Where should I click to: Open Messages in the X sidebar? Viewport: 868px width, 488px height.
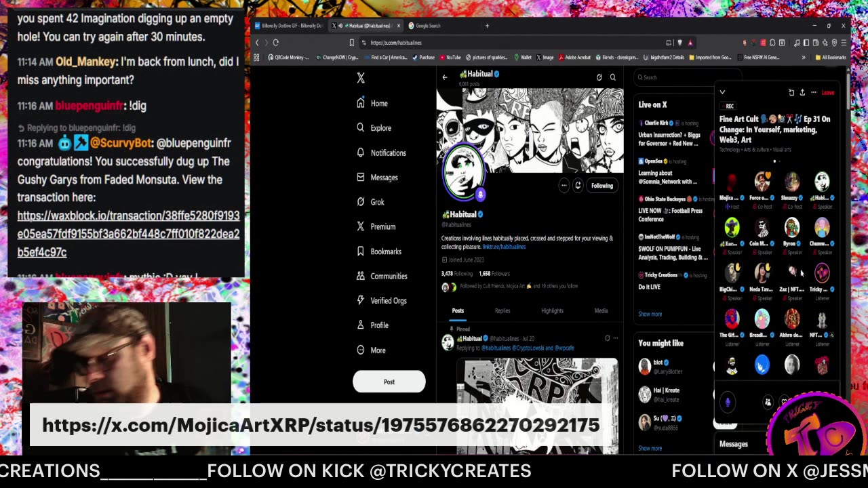[377, 177]
